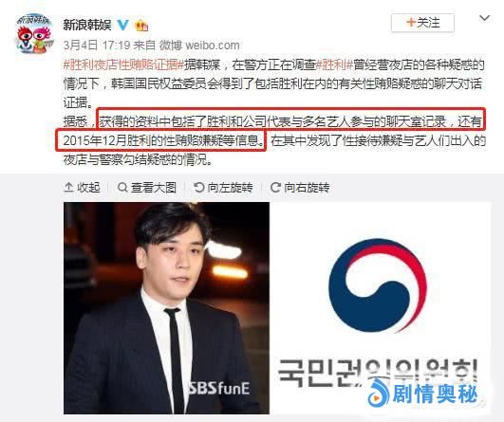Click the membership badge beside verified icon
Image resolution: width=504 pixels, height=422 pixels.
tap(141, 25)
